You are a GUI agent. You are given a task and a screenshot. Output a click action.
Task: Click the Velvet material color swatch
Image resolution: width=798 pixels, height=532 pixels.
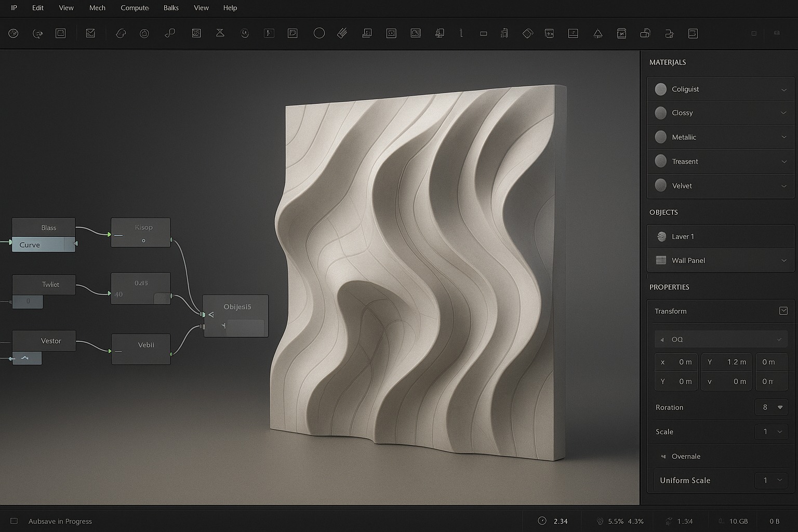[661, 185]
